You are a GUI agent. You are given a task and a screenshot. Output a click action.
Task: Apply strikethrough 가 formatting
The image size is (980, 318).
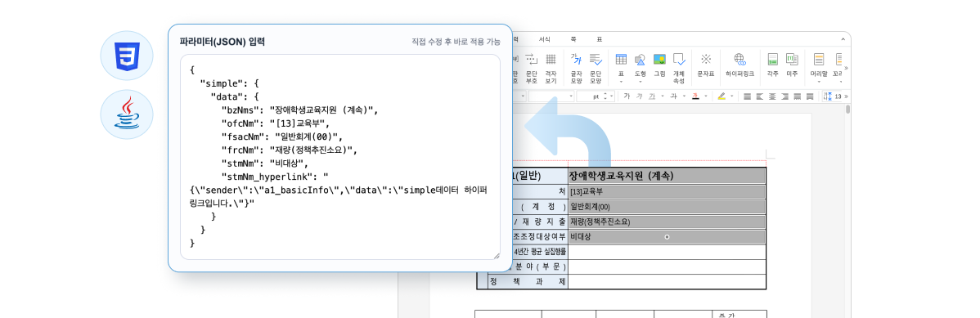click(674, 96)
